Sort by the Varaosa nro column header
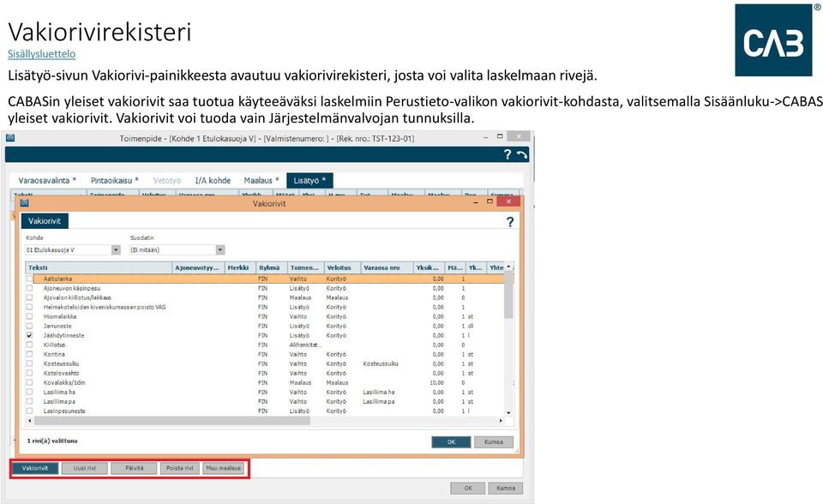The height and width of the screenshot is (504, 823). [x=387, y=267]
